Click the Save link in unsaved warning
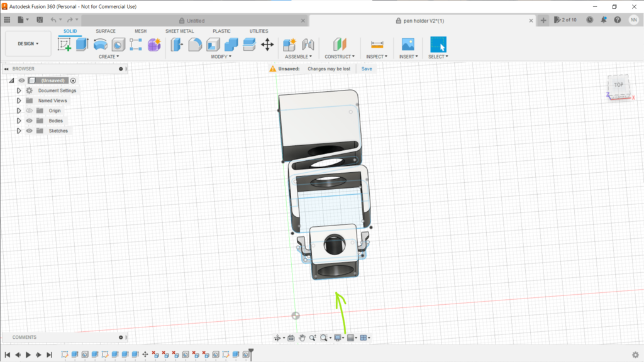This screenshot has width=644, height=362. coord(367,69)
